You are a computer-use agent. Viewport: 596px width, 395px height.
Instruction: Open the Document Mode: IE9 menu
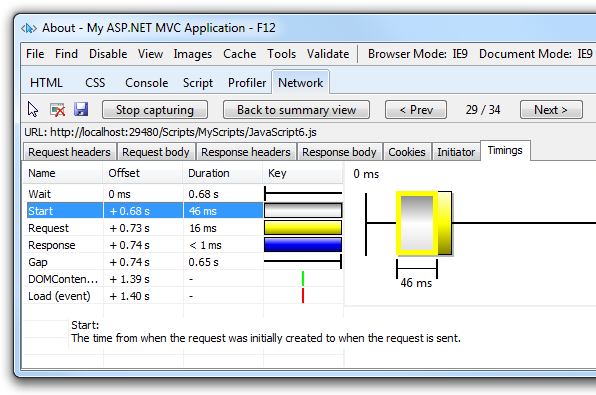click(x=536, y=54)
